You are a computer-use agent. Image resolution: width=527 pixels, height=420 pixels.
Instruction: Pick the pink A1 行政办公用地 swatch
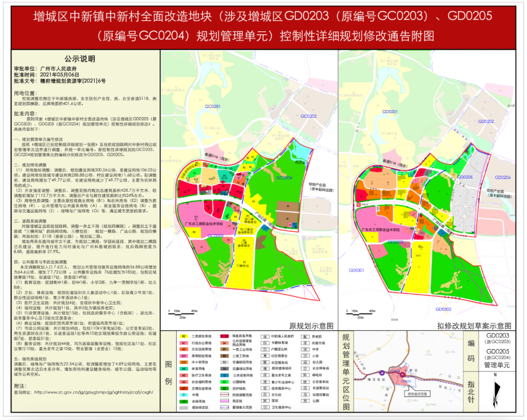[x=184, y=343]
